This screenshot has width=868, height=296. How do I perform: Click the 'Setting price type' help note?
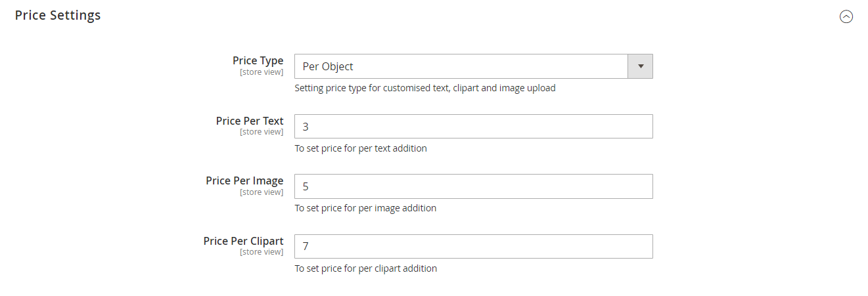[x=424, y=88]
